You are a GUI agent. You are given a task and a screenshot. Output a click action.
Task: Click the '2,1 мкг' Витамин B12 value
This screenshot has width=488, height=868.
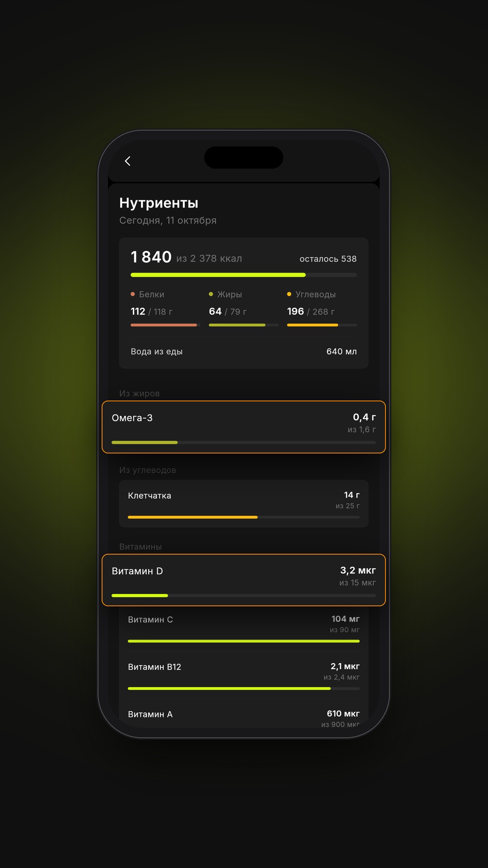click(x=345, y=666)
